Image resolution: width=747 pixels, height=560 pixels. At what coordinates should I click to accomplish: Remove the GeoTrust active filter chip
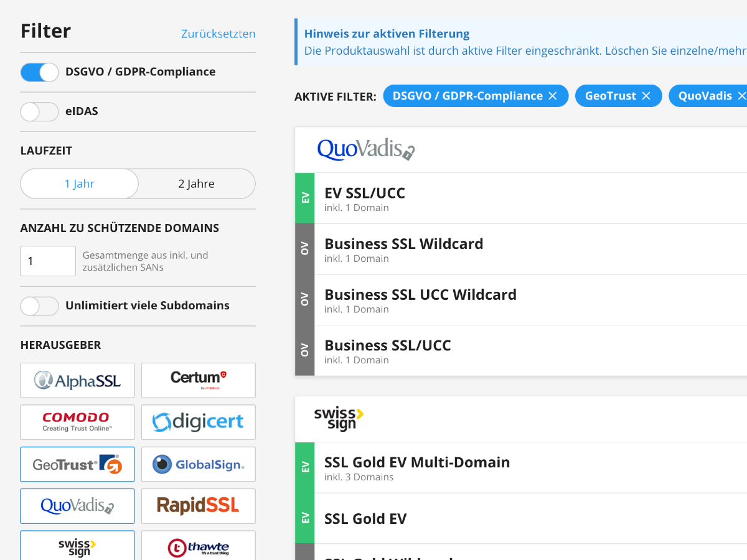click(646, 96)
